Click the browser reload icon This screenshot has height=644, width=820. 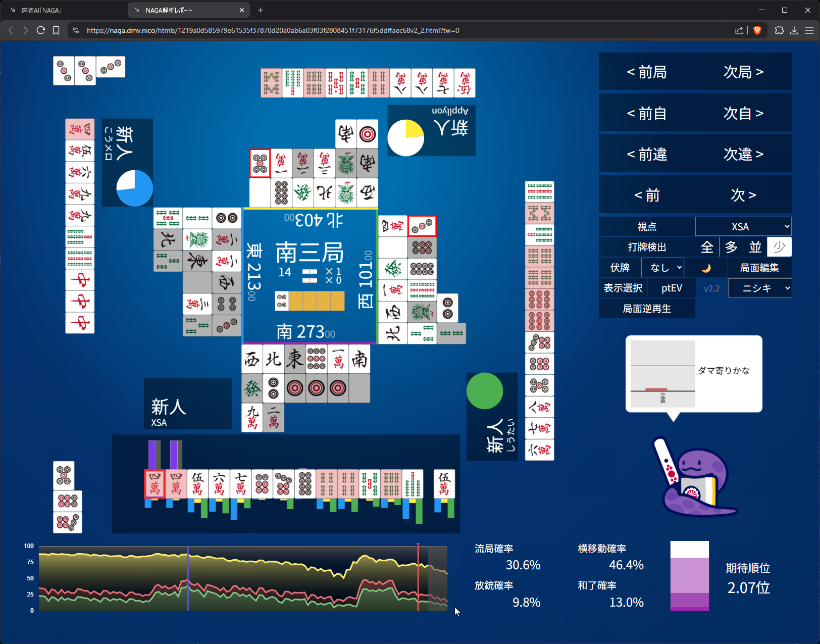pos(41,30)
